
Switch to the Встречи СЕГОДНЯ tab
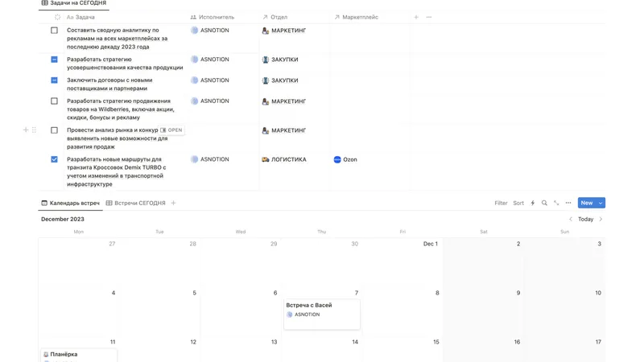pos(135,204)
